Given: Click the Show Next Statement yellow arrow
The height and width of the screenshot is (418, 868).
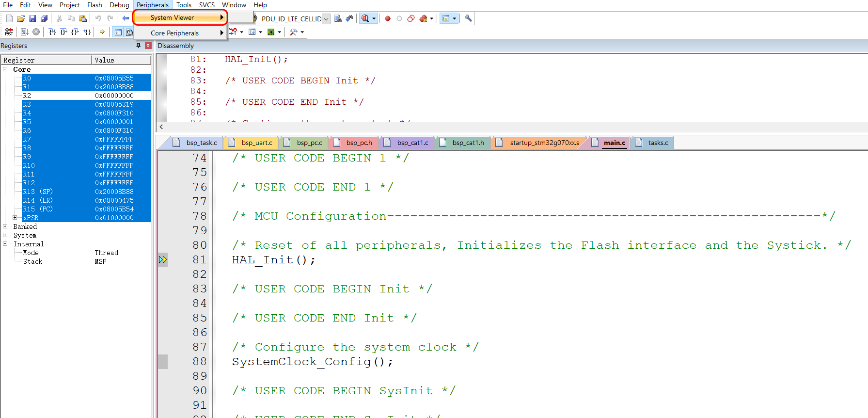Looking at the screenshot, I should click(102, 32).
